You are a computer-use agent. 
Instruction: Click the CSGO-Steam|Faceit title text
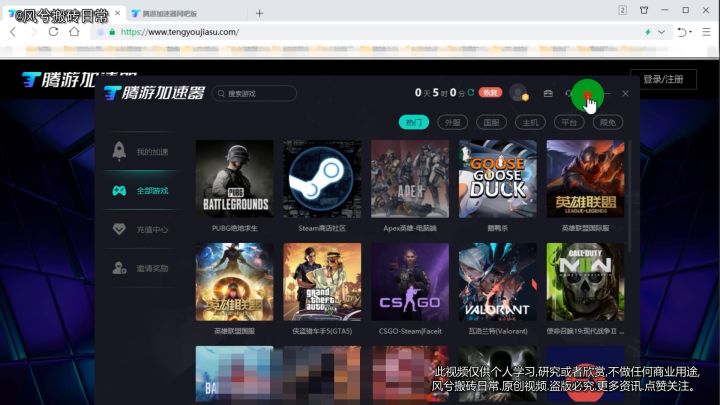(x=410, y=331)
